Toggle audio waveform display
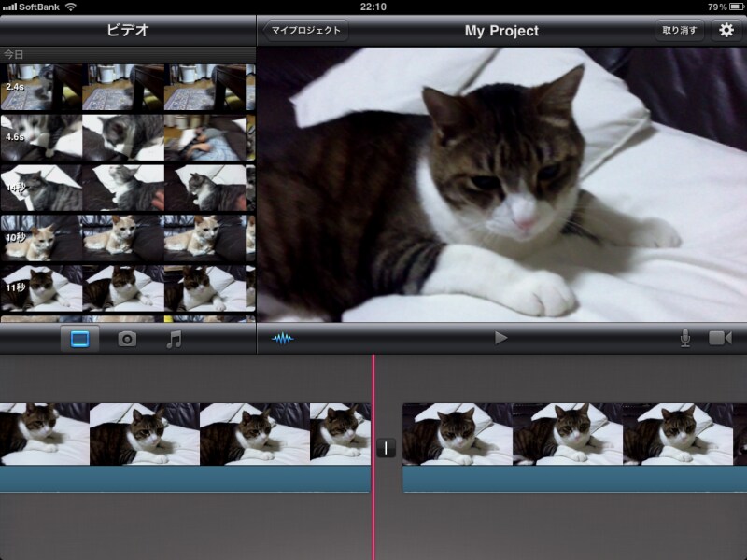Screen dimensions: 747x560 click(282, 338)
